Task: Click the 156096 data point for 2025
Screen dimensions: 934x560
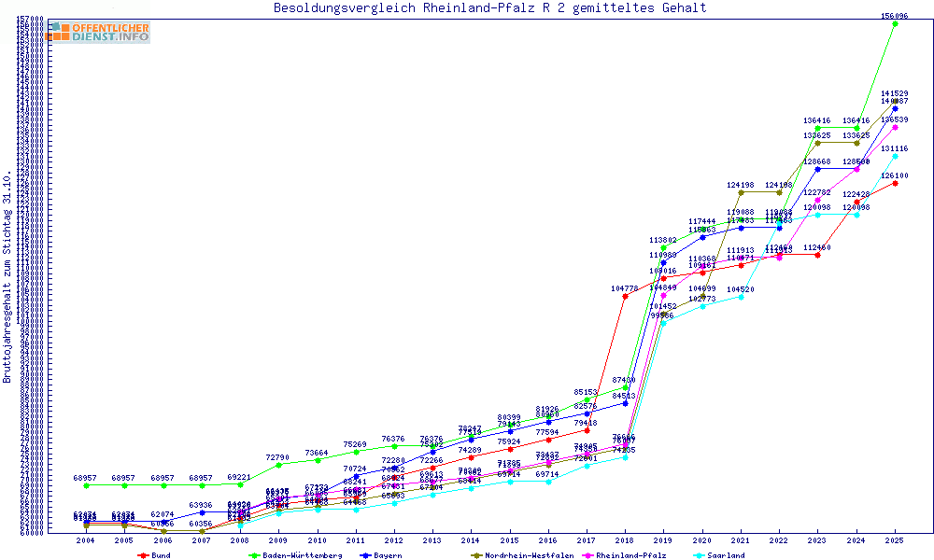Action: (895, 23)
